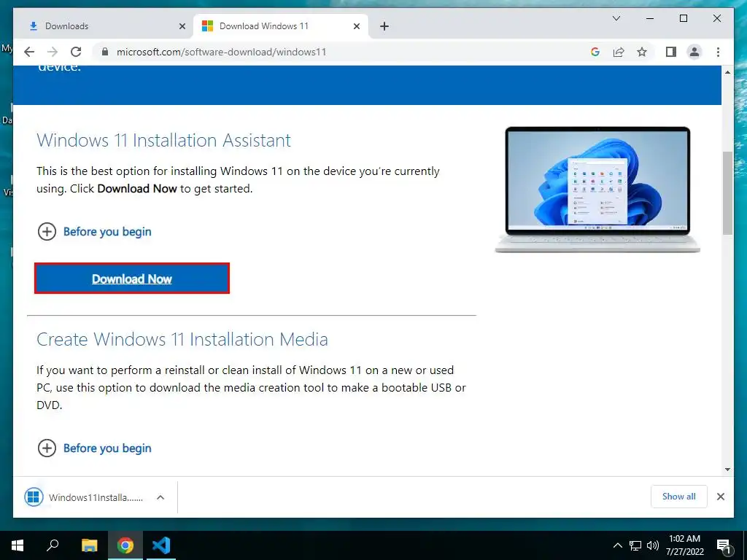
Task: Open the tab search chevron
Action: pyautogui.click(x=616, y=18)
